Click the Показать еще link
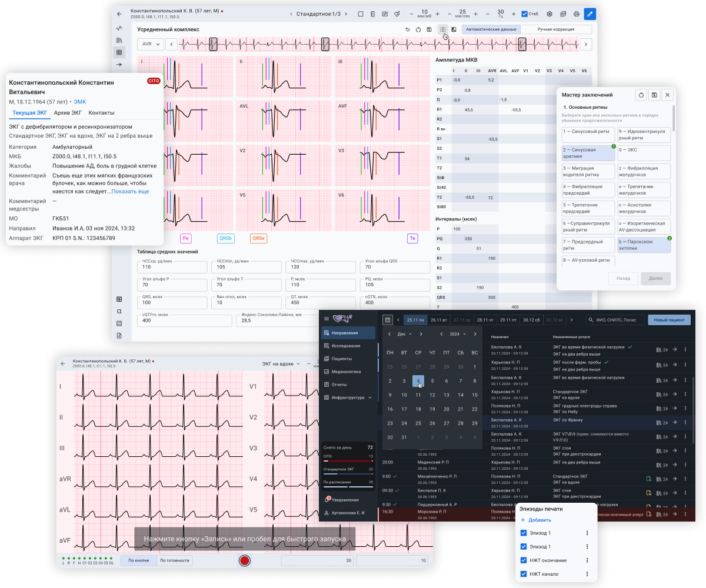Viewport: 706px width, 588px height. point(130,192)
